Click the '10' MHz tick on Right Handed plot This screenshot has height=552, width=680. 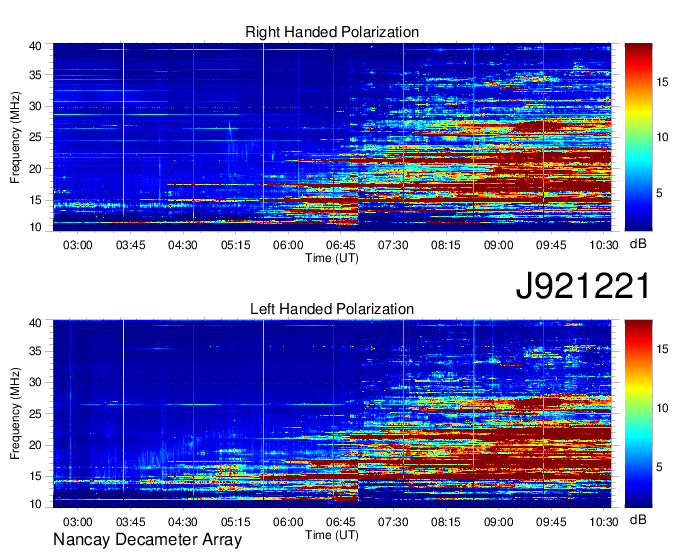36,227
